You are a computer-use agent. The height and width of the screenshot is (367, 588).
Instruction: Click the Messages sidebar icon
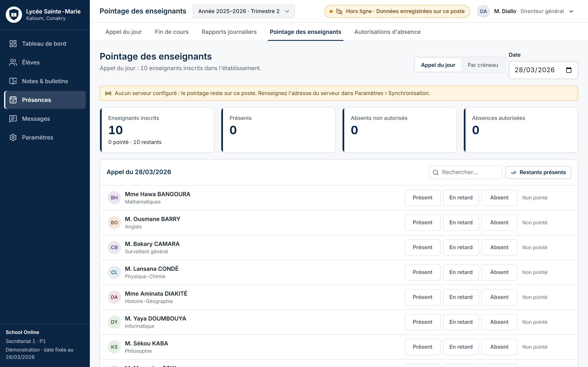click(13, 119)
